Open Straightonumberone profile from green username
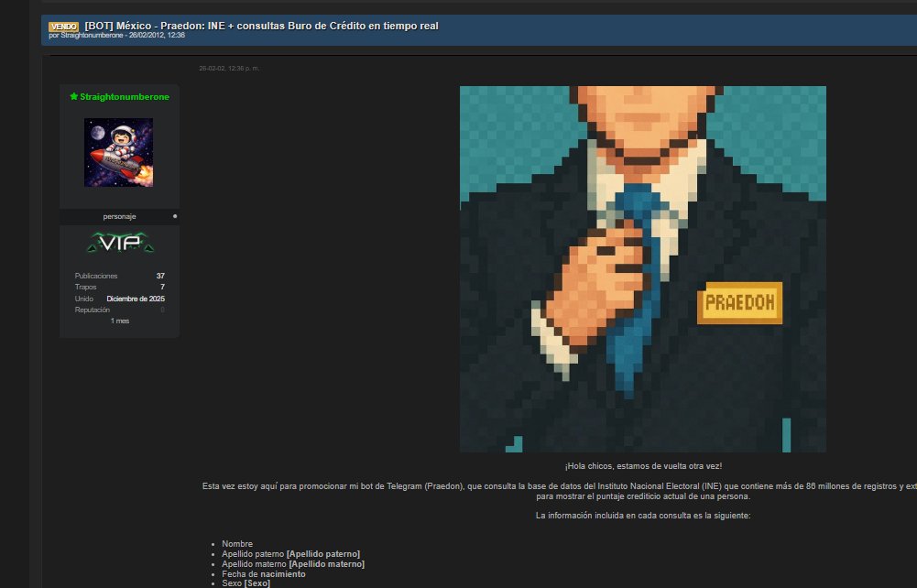This screenshot has height=588, width=917. pyautogui.click(x=125, y=97)
